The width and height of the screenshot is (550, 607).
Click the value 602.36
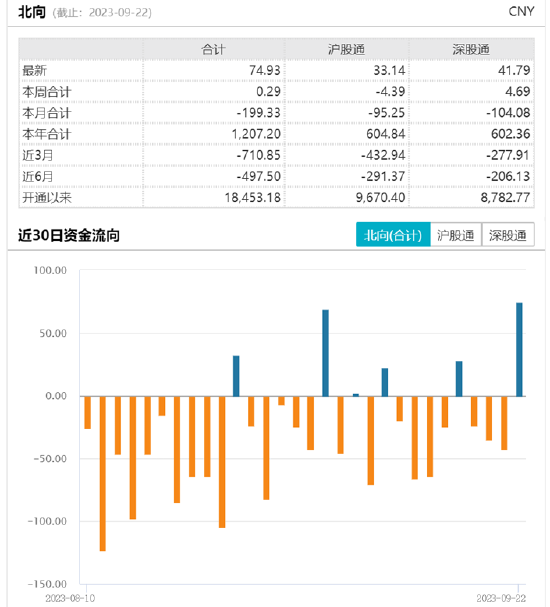click(511, 134)
